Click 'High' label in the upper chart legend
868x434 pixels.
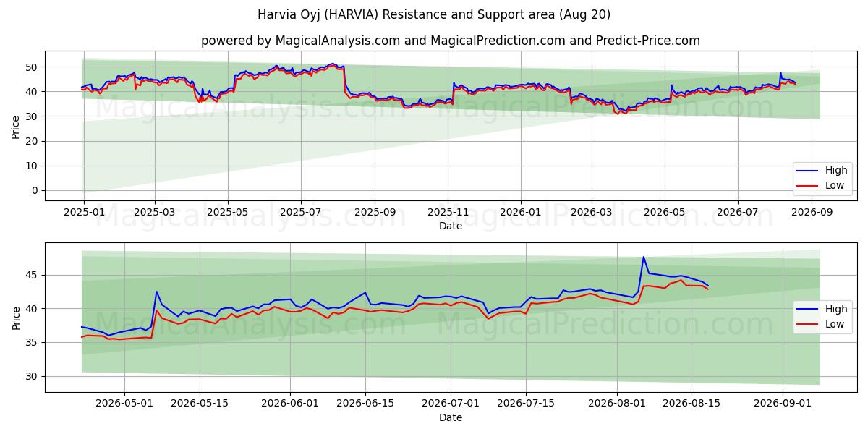836,171
